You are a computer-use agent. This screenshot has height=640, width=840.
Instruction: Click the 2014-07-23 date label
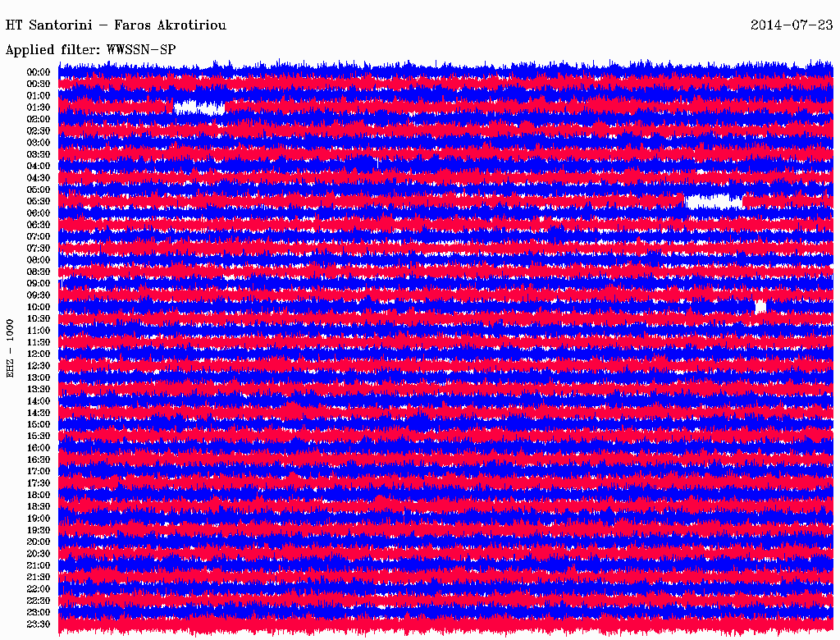(792, 25)
